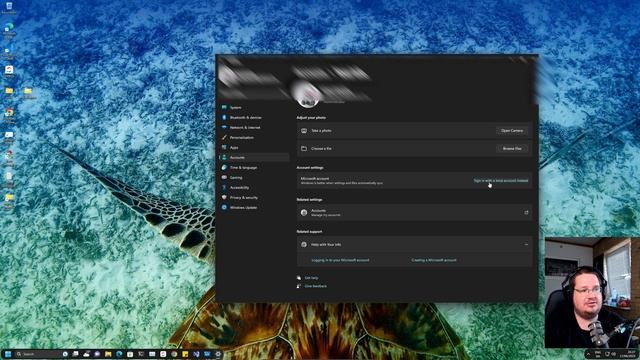Open Google Chrome from the taskbar
Image resolution: width=640 pixels, height=360 pixels.
[174, 354]
